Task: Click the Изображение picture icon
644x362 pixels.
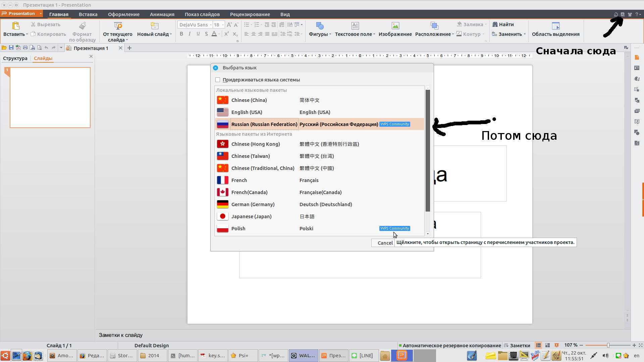Action: (x=395, y=26)
